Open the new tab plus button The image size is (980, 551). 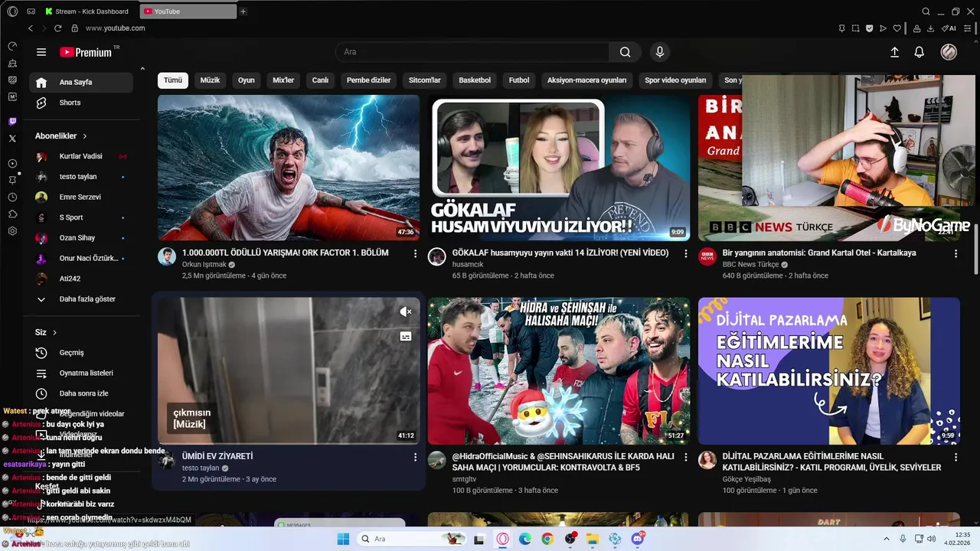(243, 11)
